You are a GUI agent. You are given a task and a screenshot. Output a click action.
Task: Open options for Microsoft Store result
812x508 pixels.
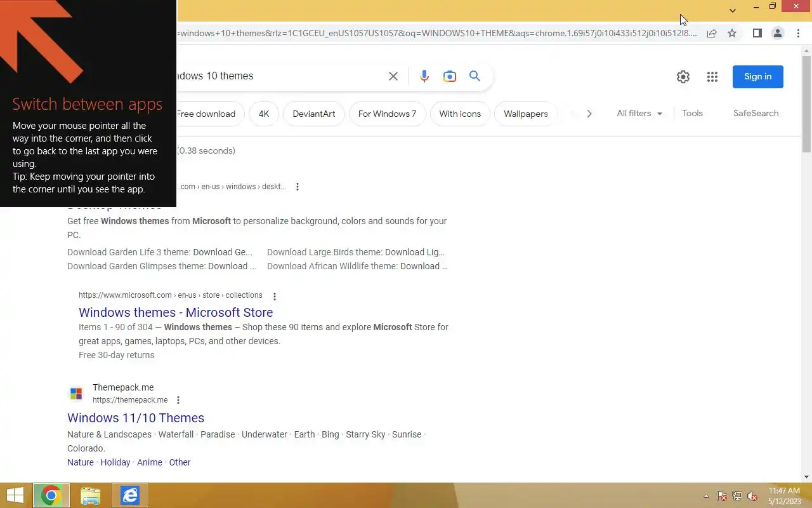tap(275, 297)
